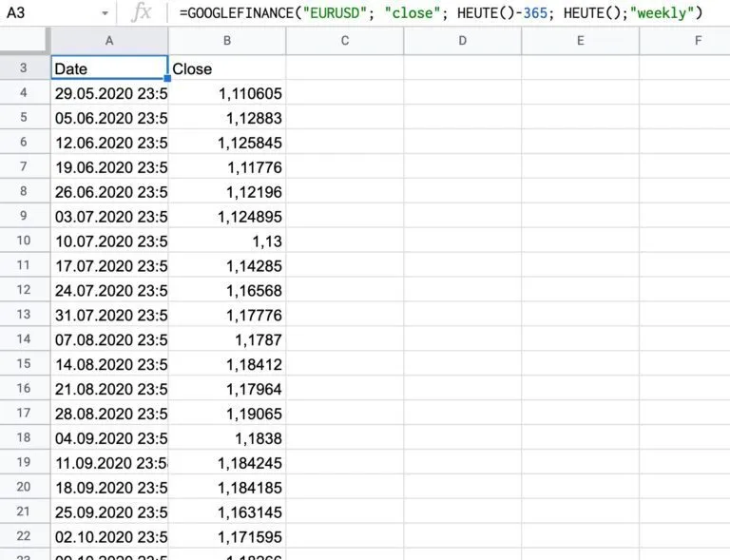Select cell with date 21.08.2020
Viewport: 730px width, 560px height.
(x=109, y=389)
